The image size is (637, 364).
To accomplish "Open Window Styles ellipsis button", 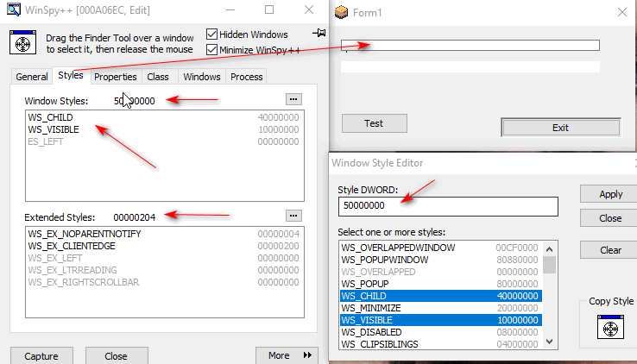I will pyautogui.click(x=293, y=99).
